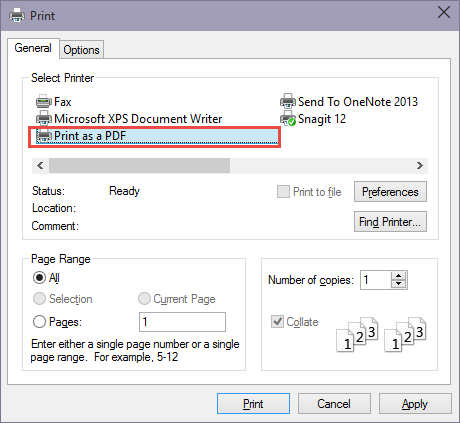
Task: Select the Snagit 12 printer icon
Action: pos(288,119)
